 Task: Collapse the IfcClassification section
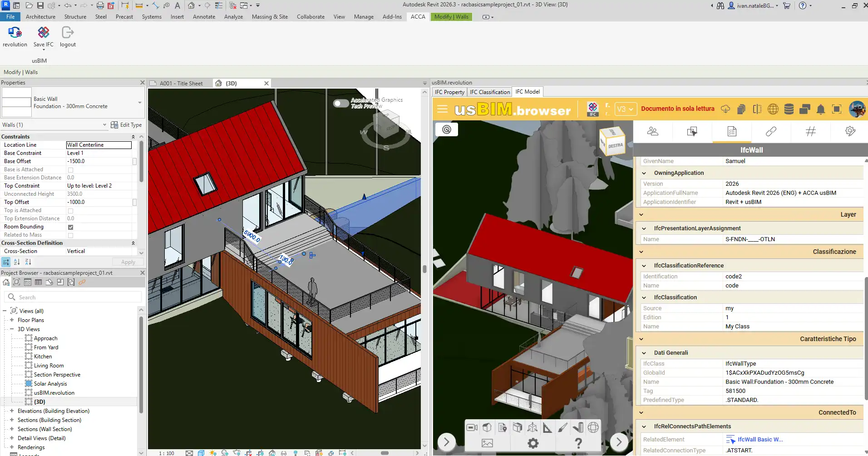coord(644,297)
